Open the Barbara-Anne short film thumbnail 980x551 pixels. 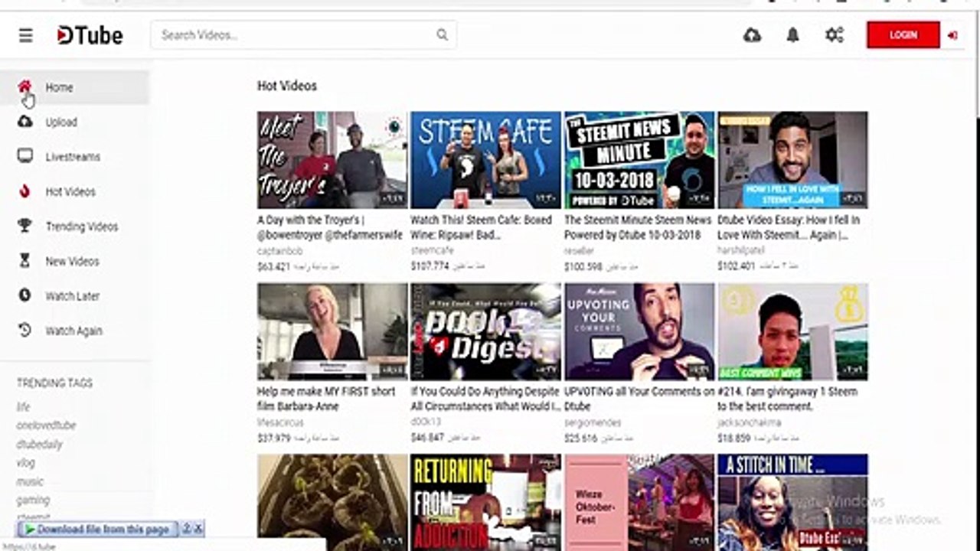pos(332,331)
